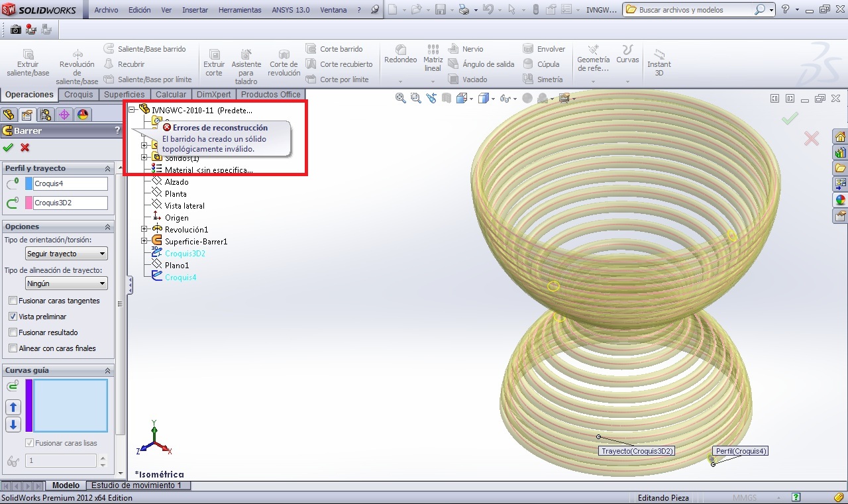Click Matriz lineal pattern tool

(x=433, y=59)
